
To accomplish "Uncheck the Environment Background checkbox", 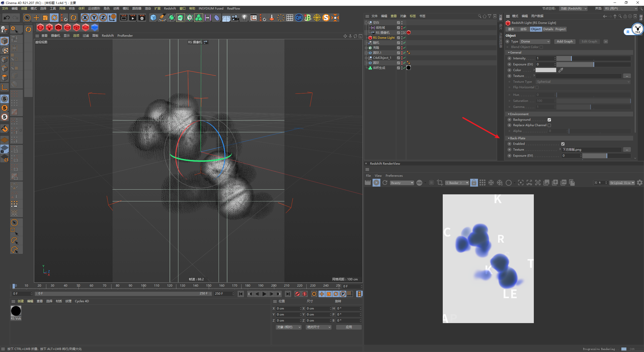I will (x=549, y=120).
